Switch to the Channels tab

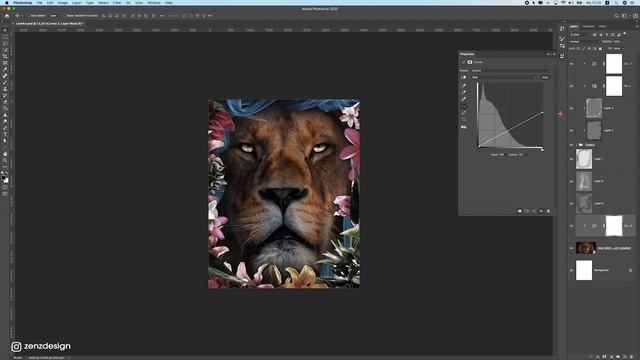point(588,27)
